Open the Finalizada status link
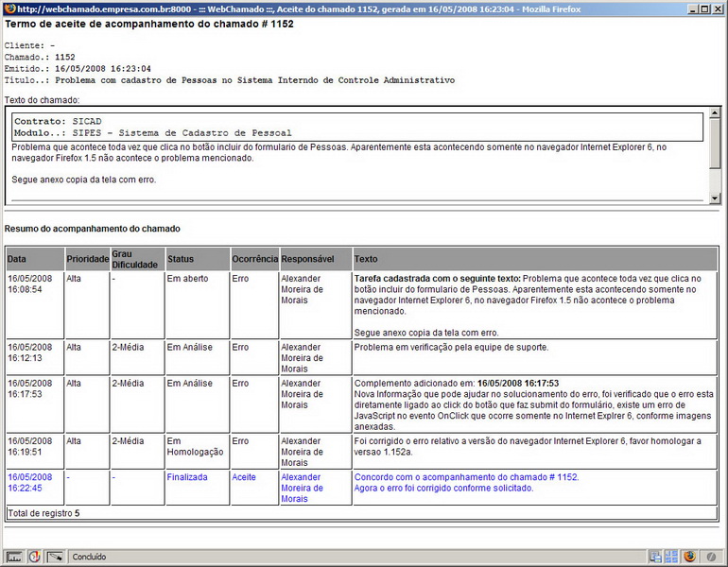 pyautogui.click(x=187, y=477)
